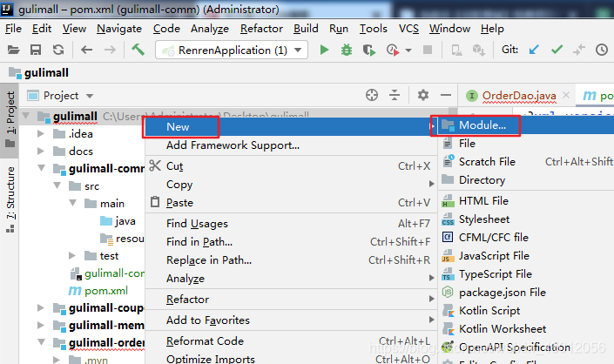Viewport: 614px width, 364px height.
Task: Select Reformat Code
Action: (290, 340)
